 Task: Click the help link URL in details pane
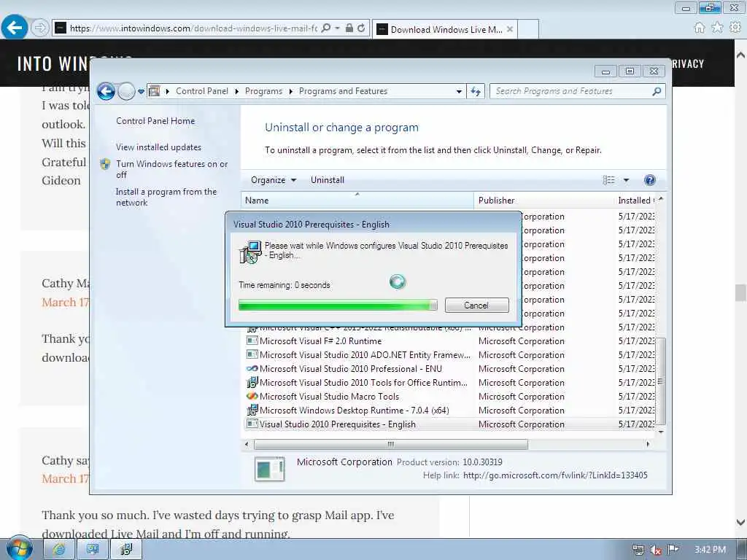coord(555,475)
